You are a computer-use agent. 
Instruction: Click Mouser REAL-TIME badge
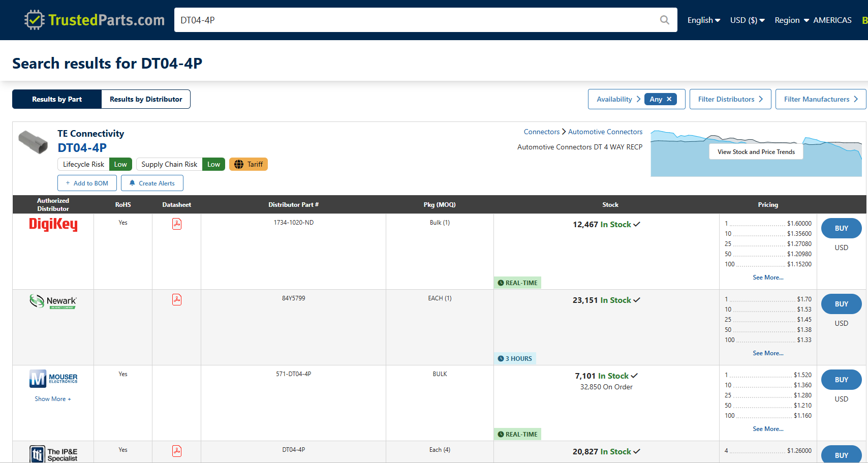point(517,434)
